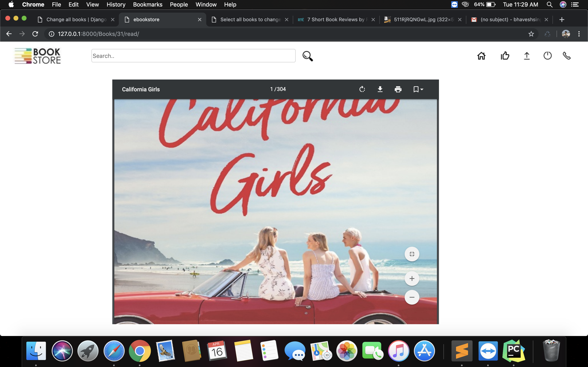Screen dimensions: 588x367
Task: Click the upload arrow icon
Action: (x=527, y=56)
